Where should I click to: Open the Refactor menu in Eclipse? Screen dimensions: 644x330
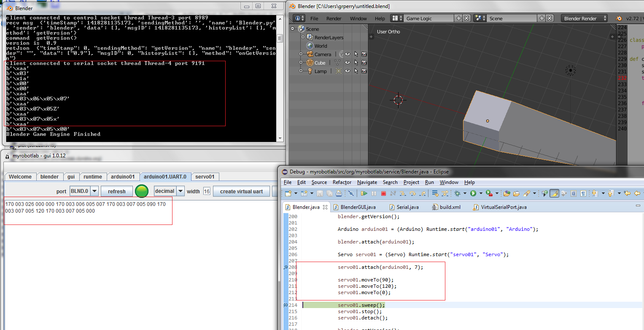(342, 182)
